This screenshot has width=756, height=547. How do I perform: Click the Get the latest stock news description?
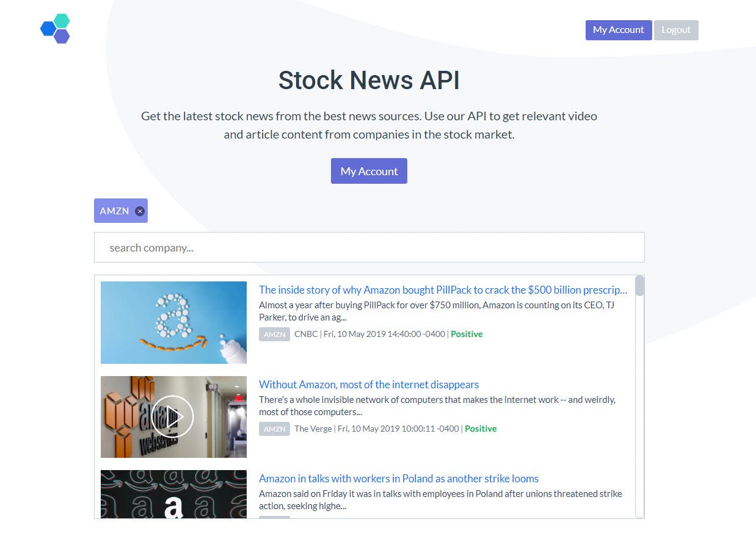[369, 125]
